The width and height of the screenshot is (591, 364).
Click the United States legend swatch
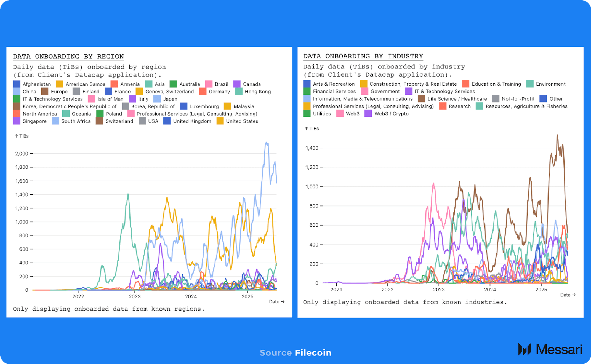click(220, 121)
